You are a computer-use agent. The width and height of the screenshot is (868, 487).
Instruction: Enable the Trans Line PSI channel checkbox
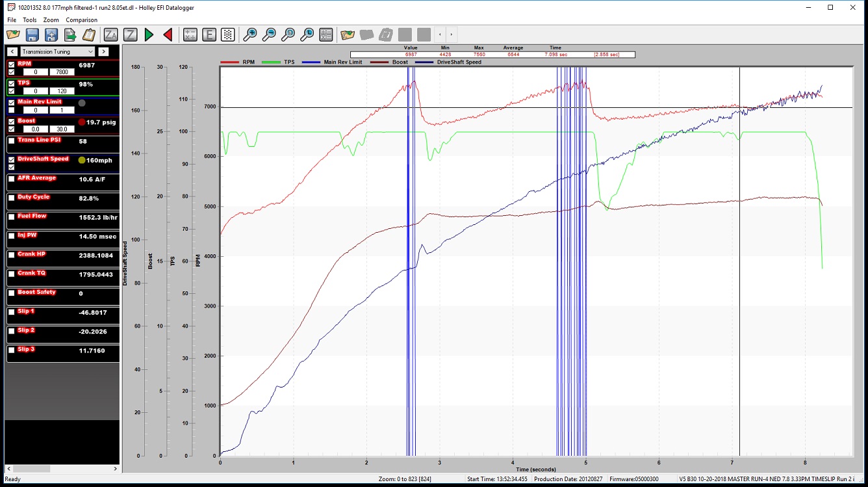click(12, 141)
